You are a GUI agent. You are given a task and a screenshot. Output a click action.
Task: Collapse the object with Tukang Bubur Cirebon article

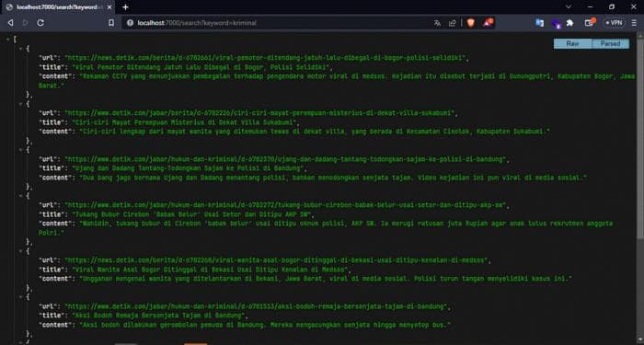pyautogui.click(x=20, y=196)
